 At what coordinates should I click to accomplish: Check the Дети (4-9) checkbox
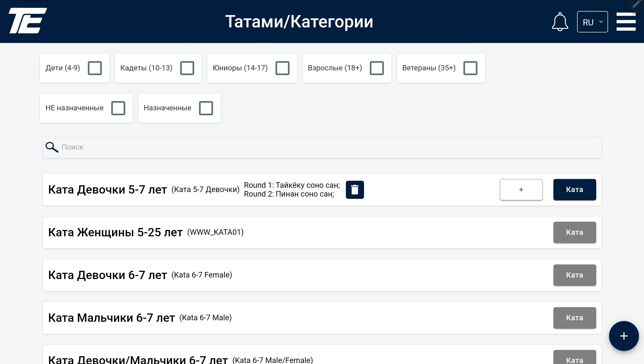(x=95, y=68)
